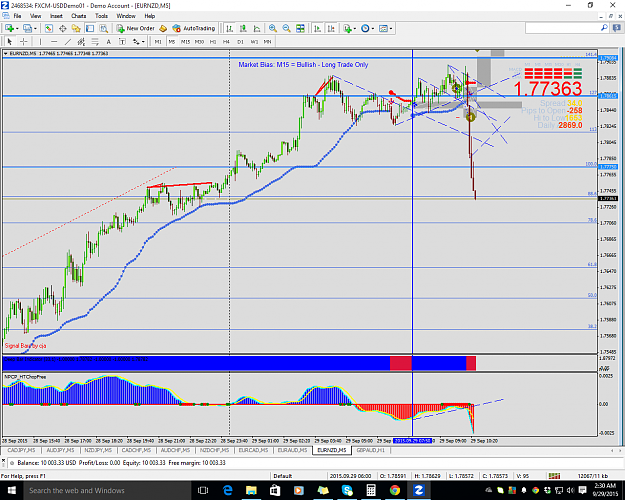Open Task View on the taskbar
625x500 pixels.
pos(203,490)
